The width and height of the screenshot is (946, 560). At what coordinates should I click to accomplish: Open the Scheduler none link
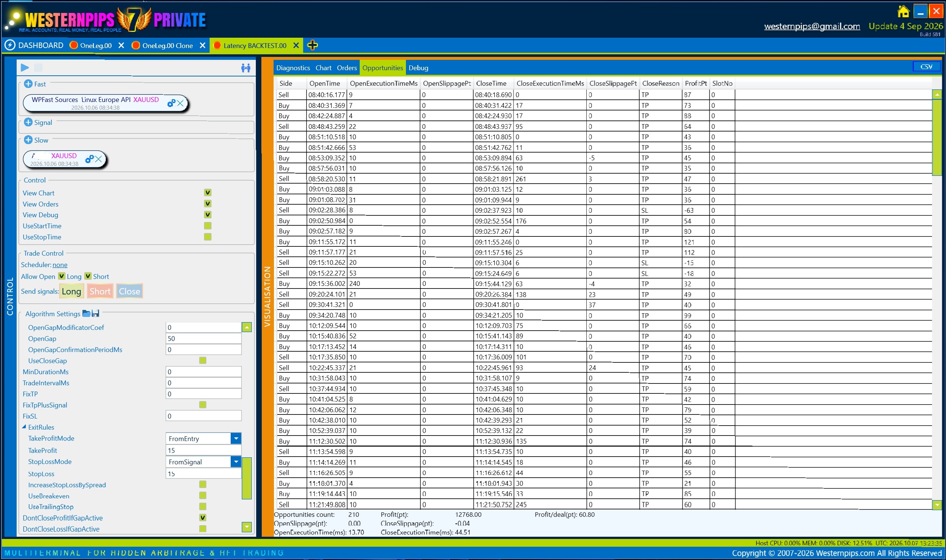pyautogui.click(x=60, y=264)
